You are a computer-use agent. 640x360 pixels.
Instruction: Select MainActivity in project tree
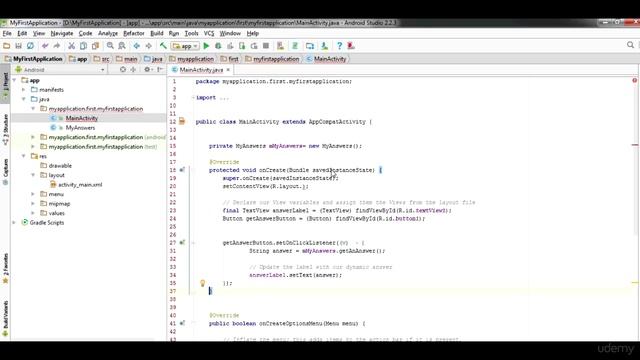pos(82,118)
